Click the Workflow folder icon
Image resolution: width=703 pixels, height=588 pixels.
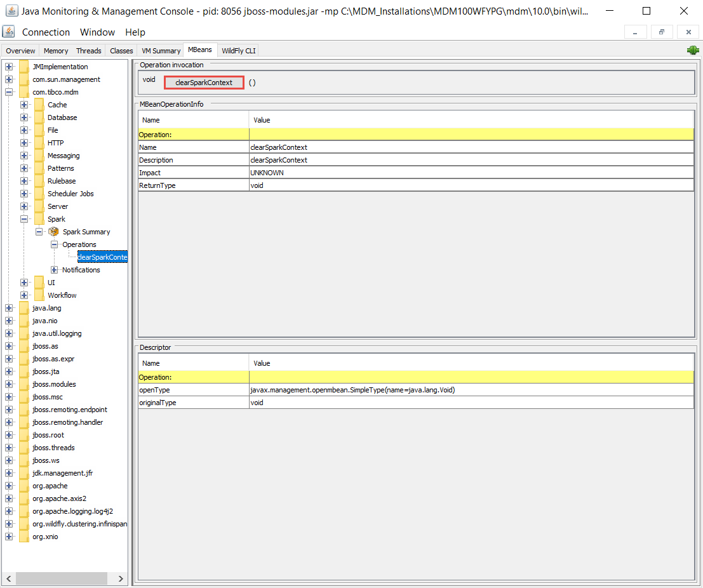(x=39, y=295)
